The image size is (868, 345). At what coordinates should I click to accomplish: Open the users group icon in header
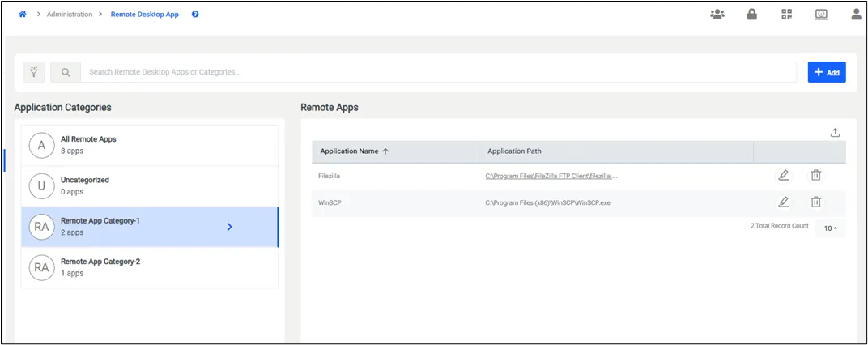click(x=717, y=15)
